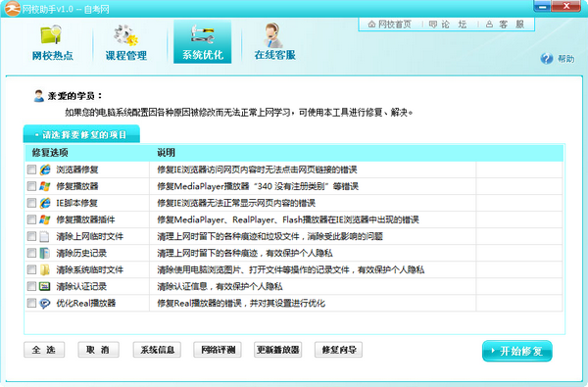The height and width of the screenshot is (387, 588).
Task: Click the Real player icon beside 优化Real播放器
Action: click(x=45, y=304)
